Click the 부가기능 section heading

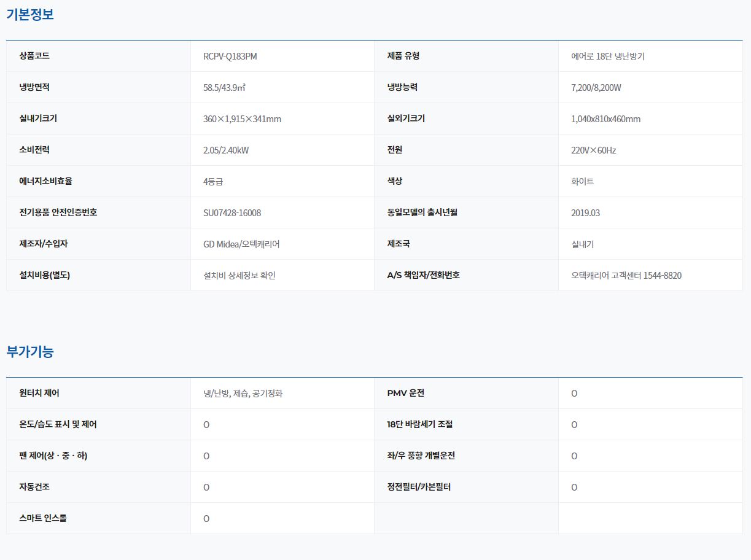[x=30, y=352]
